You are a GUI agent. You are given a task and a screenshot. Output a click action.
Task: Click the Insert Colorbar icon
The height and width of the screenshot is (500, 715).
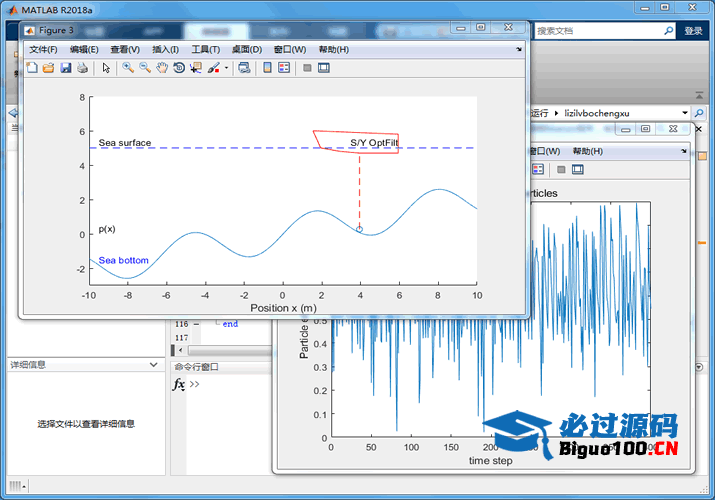[267, 68]
